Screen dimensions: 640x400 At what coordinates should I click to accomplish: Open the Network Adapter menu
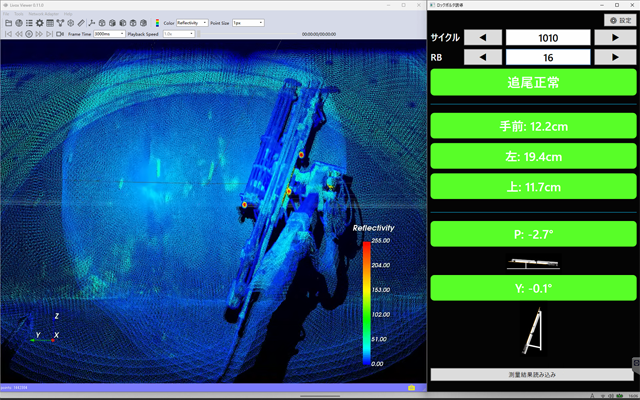click(x=43, y=14)
